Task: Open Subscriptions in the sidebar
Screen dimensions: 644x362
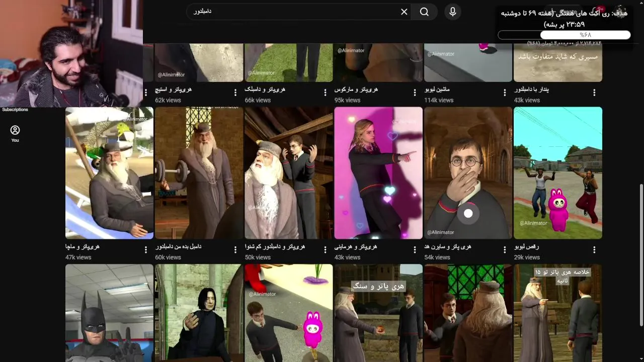Action: pyautogui.click(x=15, y=110)
